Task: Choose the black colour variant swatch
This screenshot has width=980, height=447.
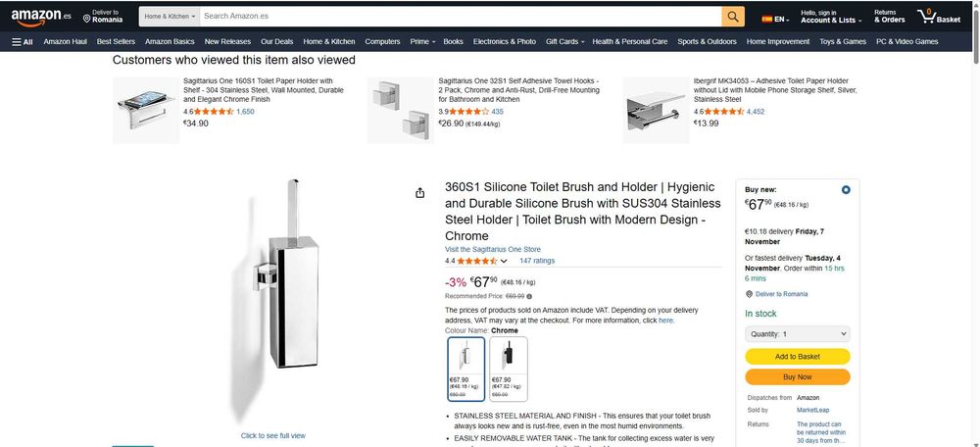Action: pos(509,369)
